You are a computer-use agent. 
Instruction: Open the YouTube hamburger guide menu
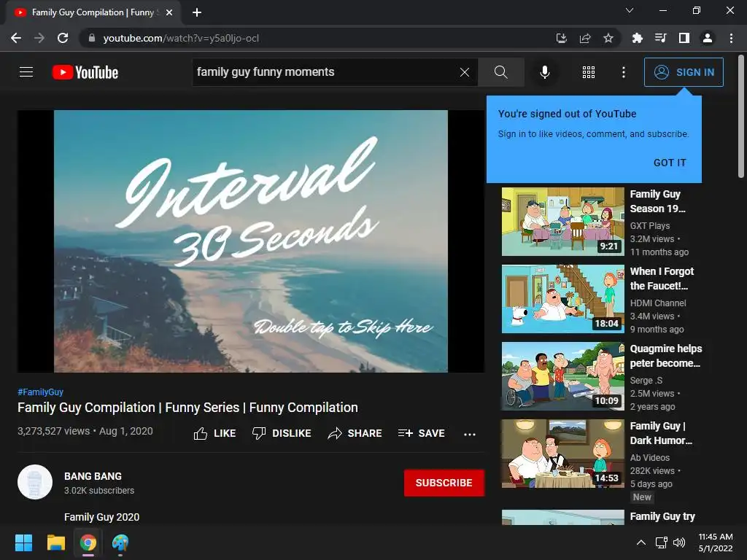[26, 72]
